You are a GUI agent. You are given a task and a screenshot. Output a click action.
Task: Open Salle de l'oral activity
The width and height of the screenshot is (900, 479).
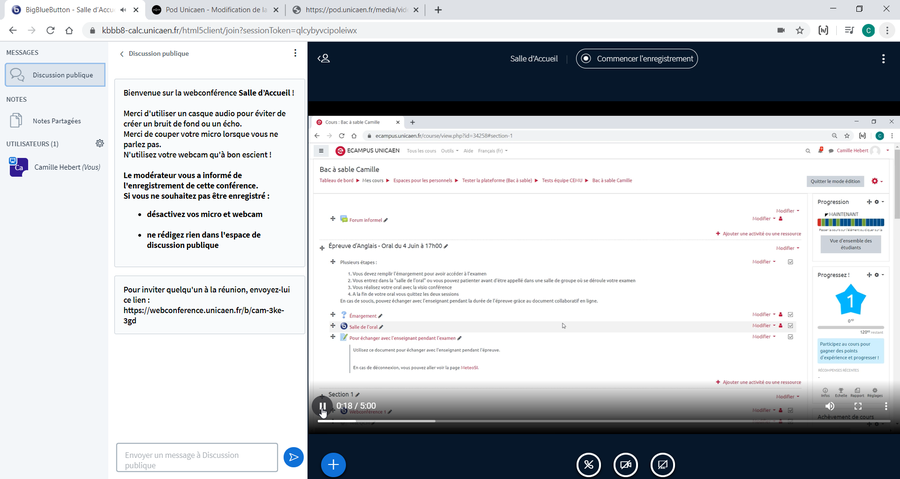click(x=363, y=327)
